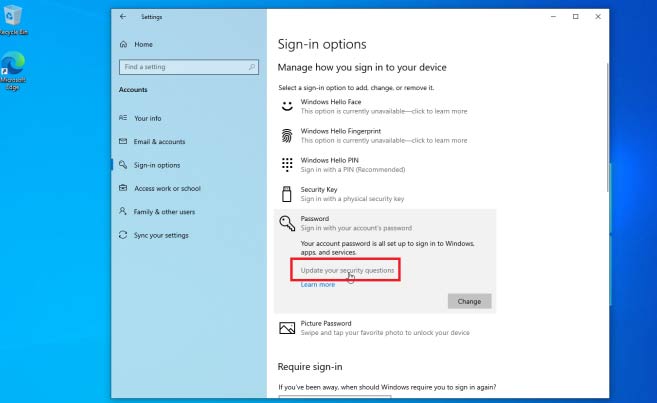Viewport: 657px width, 403px height.
Task: Click the Access work or school briefcase icon
Action: (x=123, y=188)
